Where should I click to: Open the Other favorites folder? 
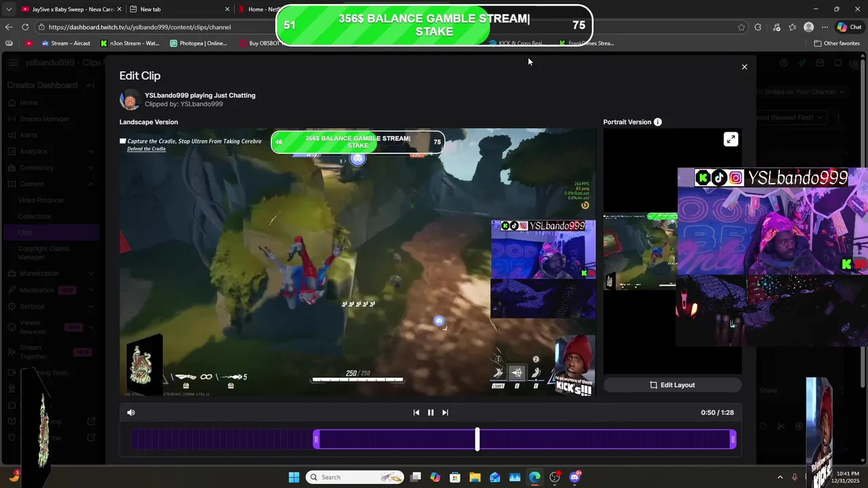click(x=837, y=43)
